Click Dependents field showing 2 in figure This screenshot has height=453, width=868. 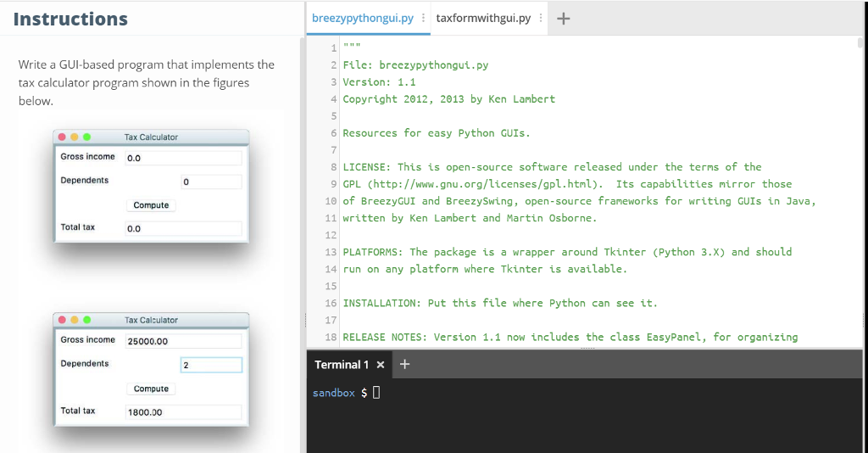pyautogui.click(x=211, y=365)
